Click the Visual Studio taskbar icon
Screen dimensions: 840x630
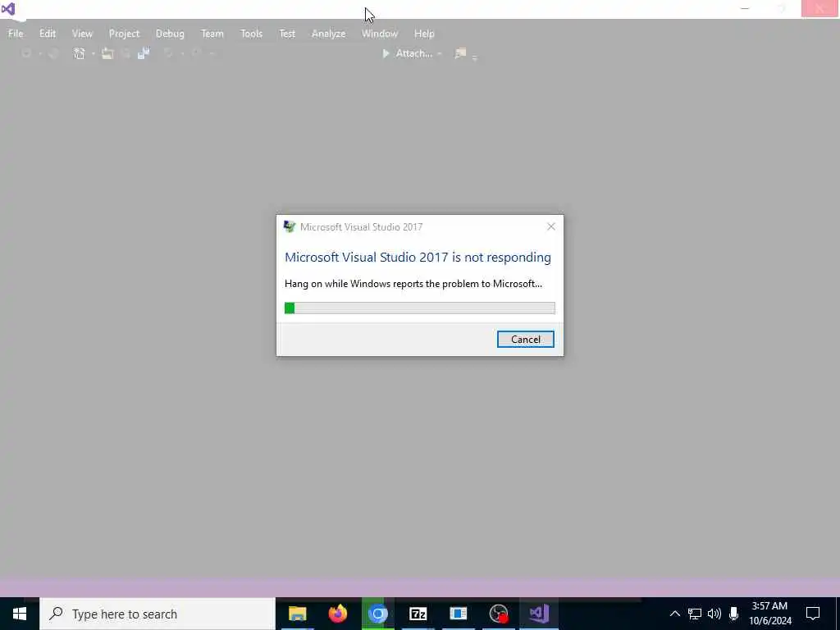(539, 614)
